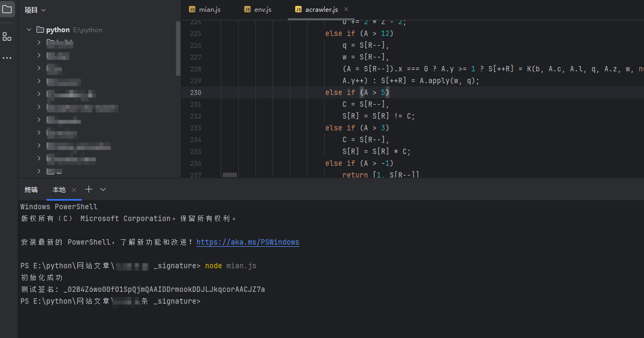
Task: Click the project tree vertical scrollbar
Action: tap(178, 48)
